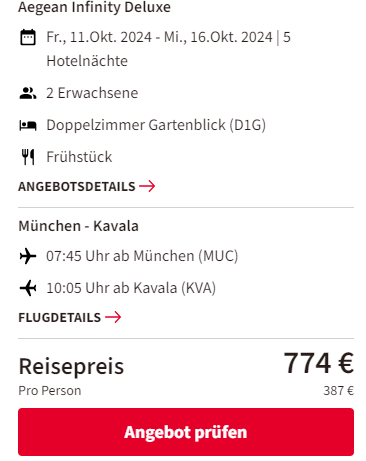
Task: Click the 10:05 Uhr ab Kavala flight time
Action: coord(131,288)
